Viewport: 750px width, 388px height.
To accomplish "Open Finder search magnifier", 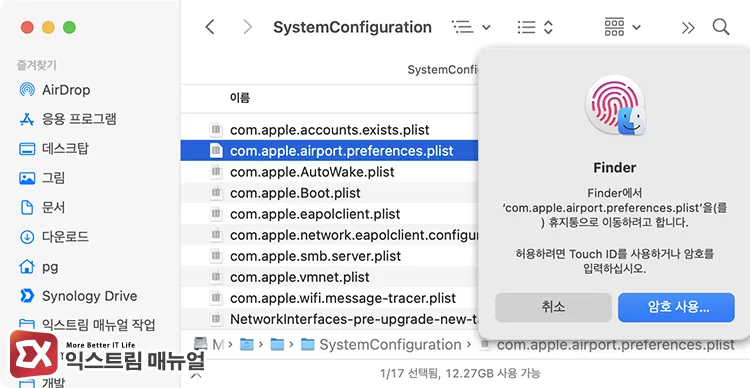I will [x=721, y=27].
